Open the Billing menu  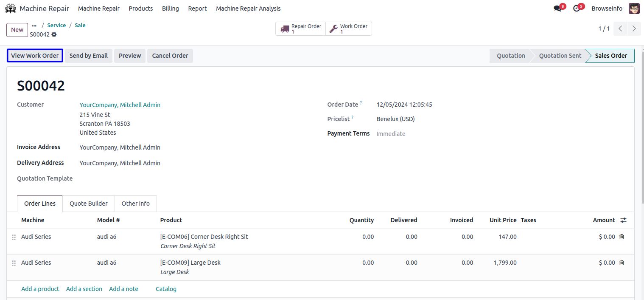(x=170, y=8)
